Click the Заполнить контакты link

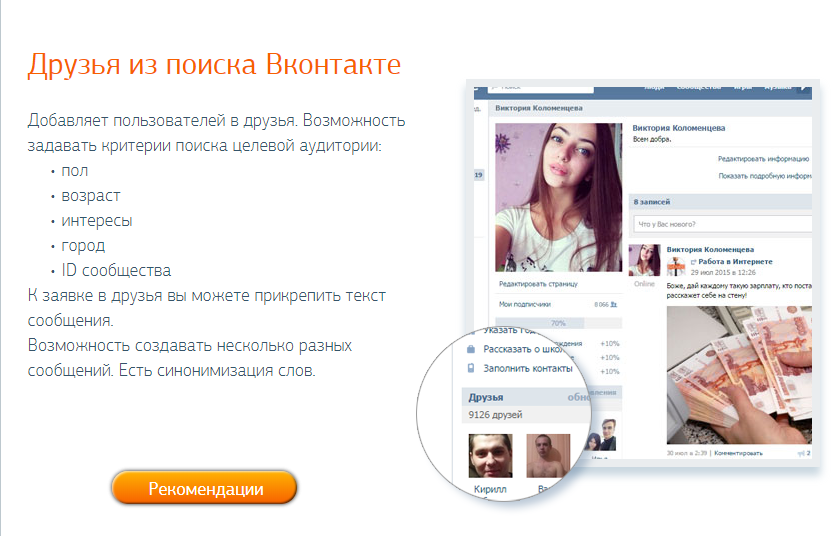tap(528, 368)
